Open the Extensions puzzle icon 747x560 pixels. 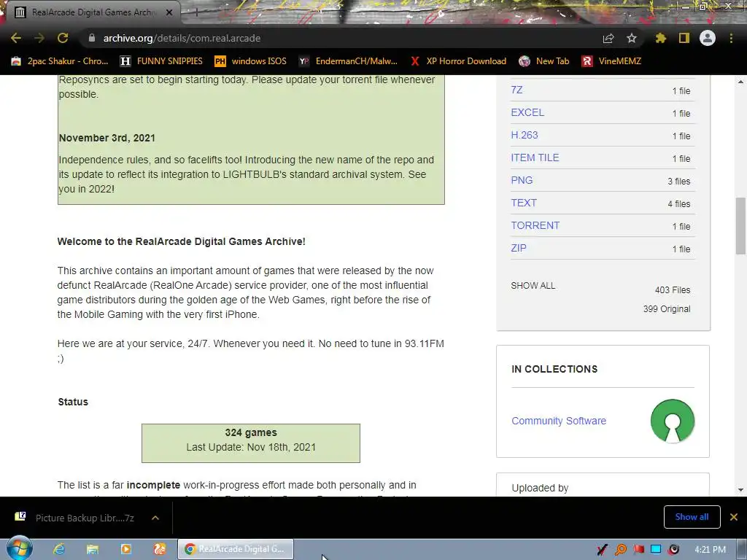[x=660, y=38]
